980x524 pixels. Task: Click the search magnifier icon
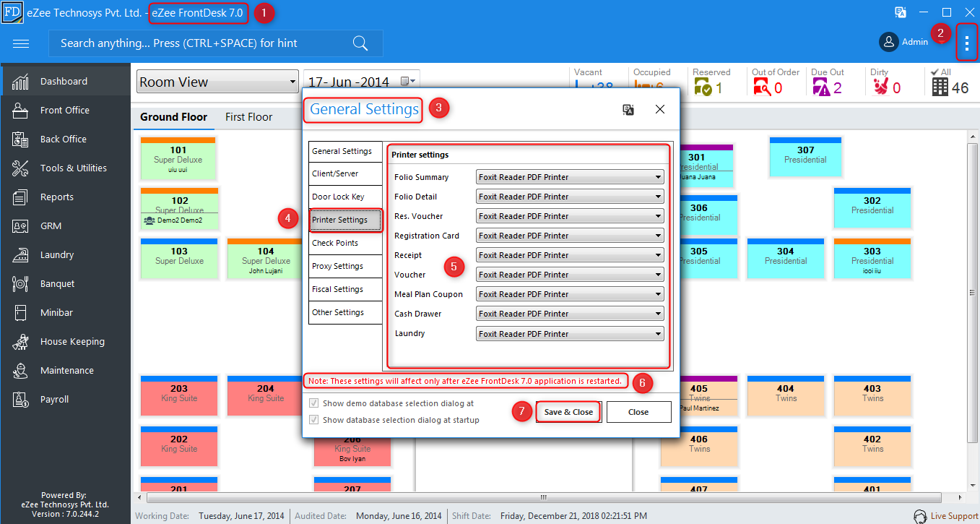360,43
